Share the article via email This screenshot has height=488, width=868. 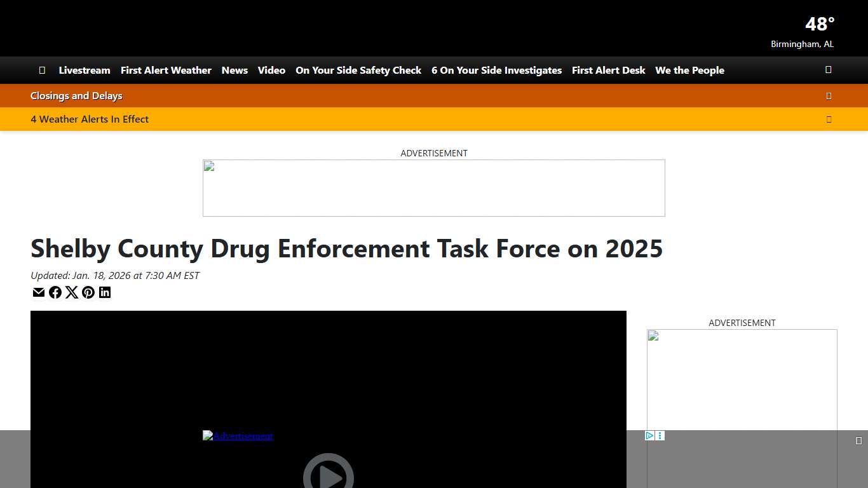[x=39, y=292]
